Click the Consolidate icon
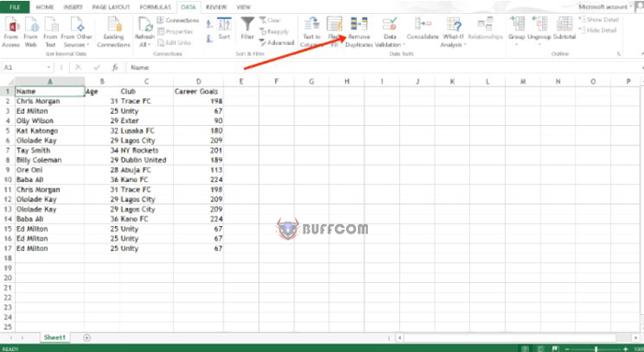 [422, 24]
